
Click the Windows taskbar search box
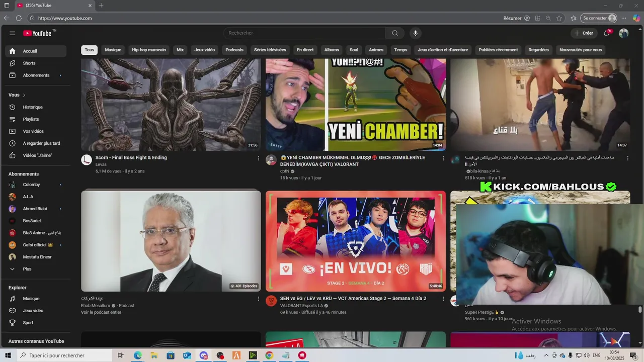(x=64, y=355)
